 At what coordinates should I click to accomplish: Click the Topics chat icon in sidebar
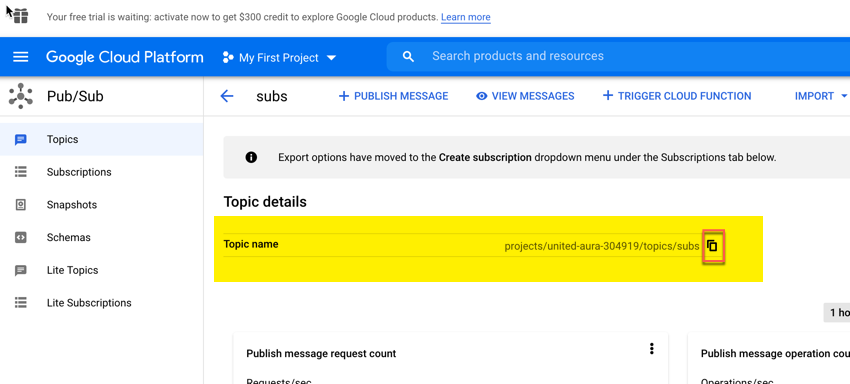(x=21, y=140)
